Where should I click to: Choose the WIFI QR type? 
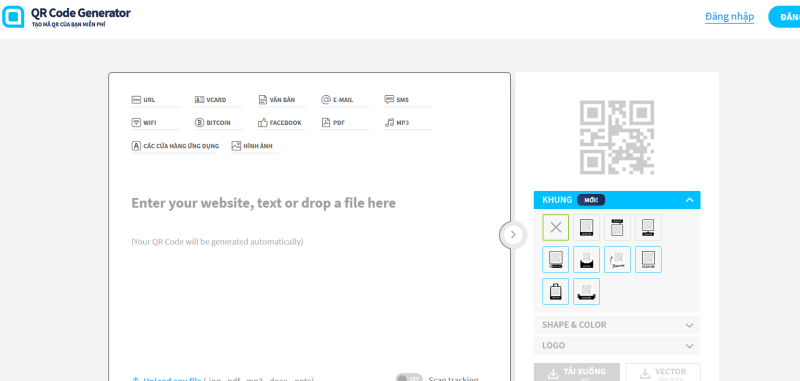[x=155, y=123]
